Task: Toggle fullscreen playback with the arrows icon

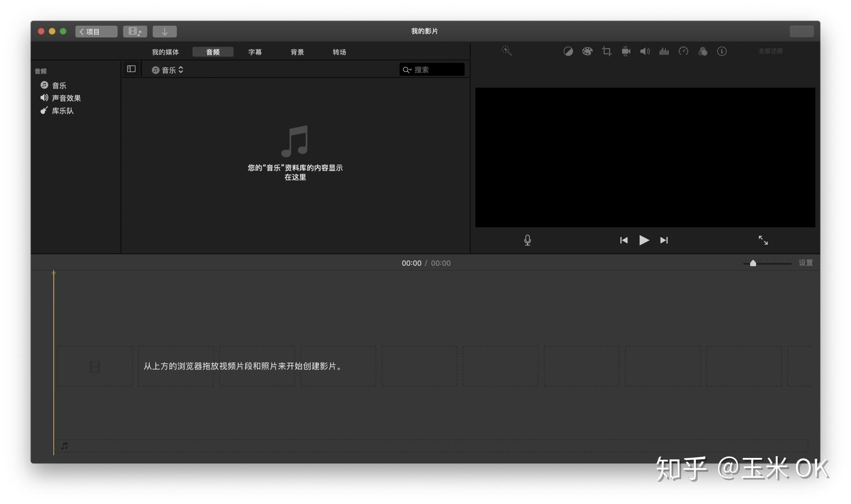Action: click(763, 240)
